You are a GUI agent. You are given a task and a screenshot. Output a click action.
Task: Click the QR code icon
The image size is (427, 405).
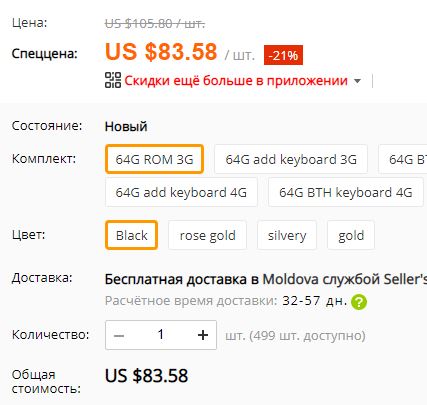point(113,80)
